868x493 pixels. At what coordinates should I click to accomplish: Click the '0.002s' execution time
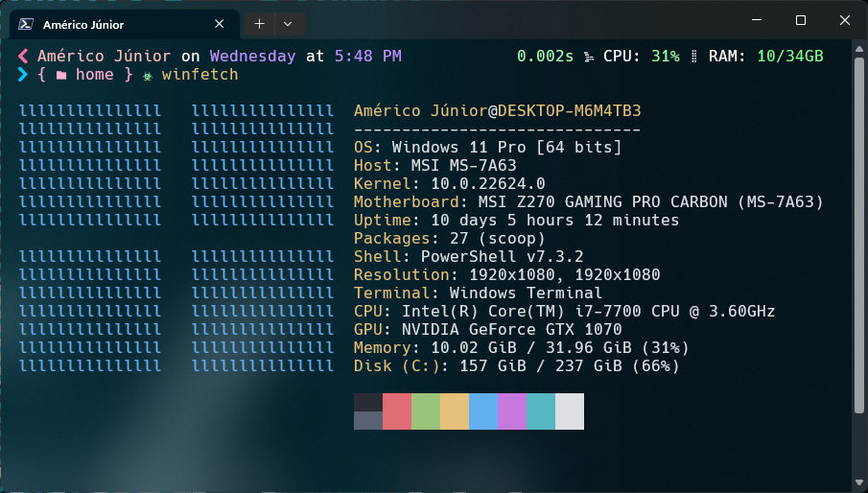click(546, 56)
